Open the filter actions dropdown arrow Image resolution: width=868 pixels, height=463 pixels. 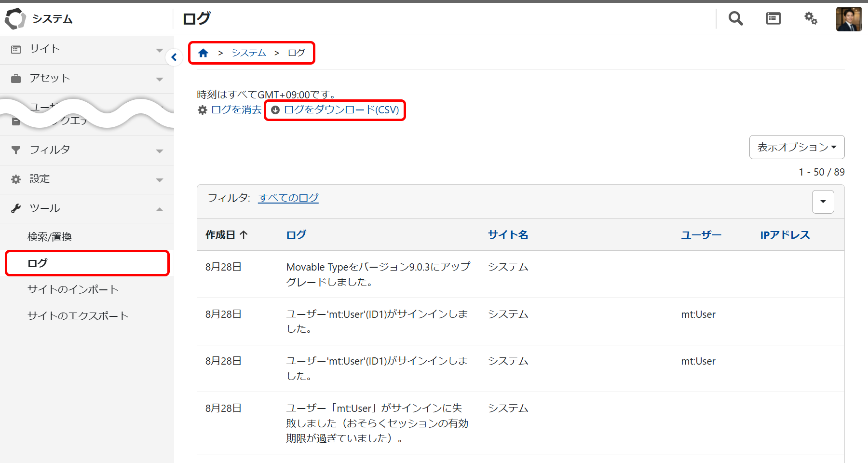pyautogui.click(x=823, y=202)
